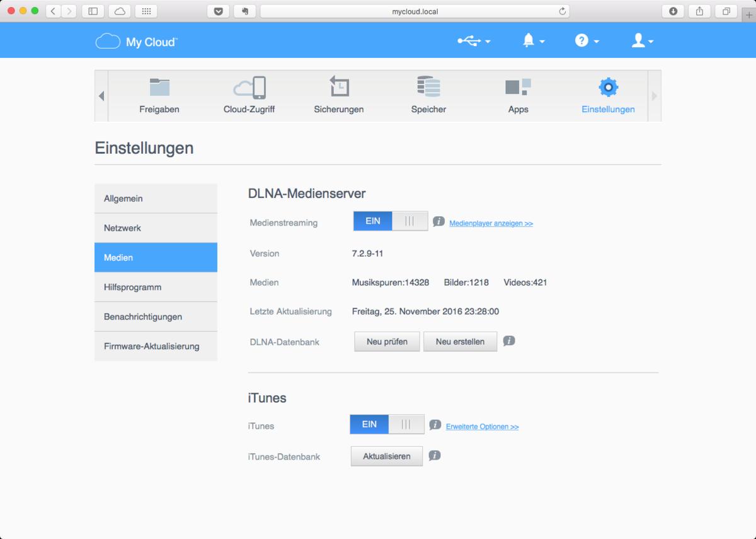This screenshot has height=539, width=756.
Task: Show info for iTunes-Datenbank
Action: click(435, 455)
